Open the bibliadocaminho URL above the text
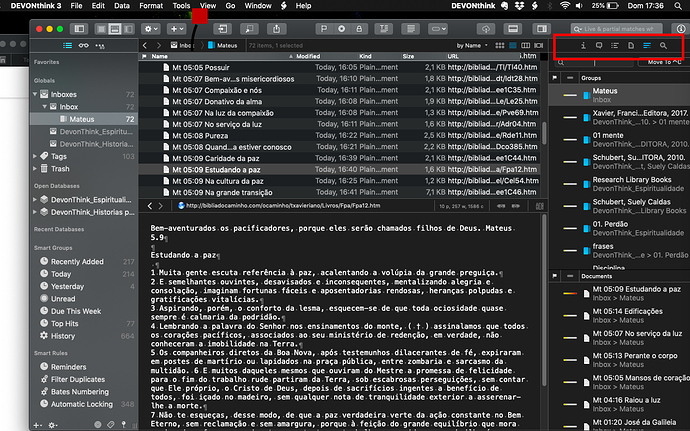This screenshot has height=431, width=690. [x=283, y=206]
